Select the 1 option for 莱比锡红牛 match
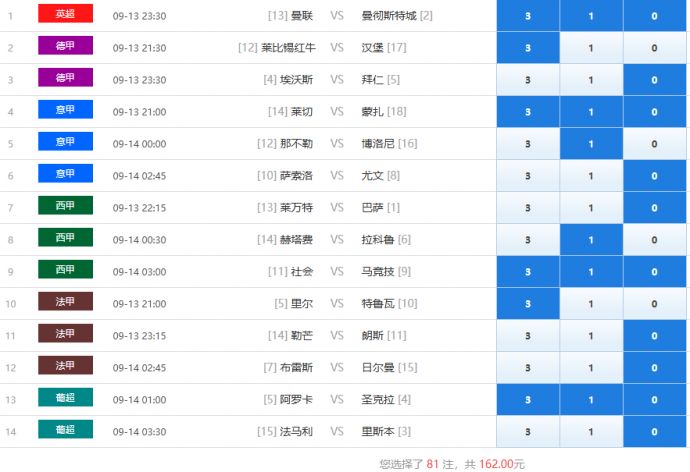 (591, 48)
